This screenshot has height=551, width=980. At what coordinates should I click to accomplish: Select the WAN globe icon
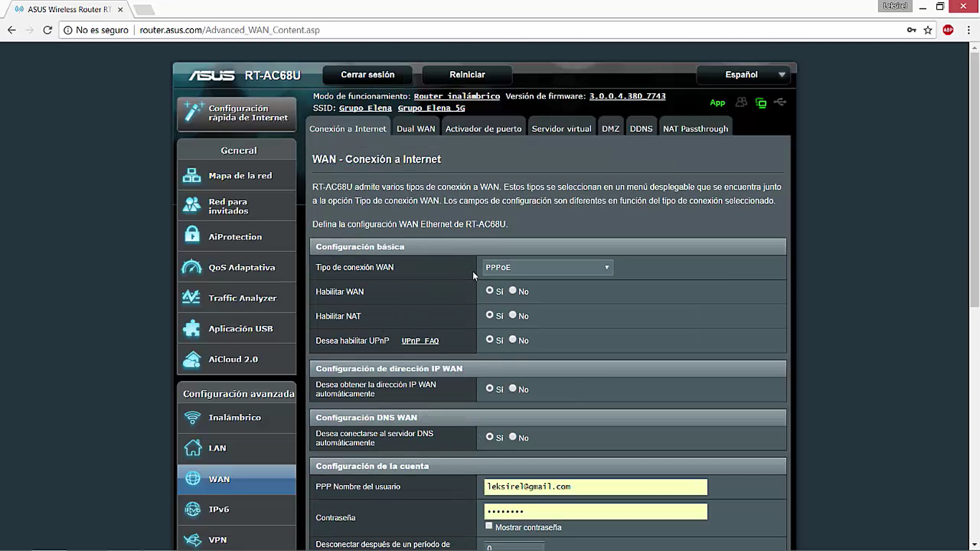(x=192, y=479)
